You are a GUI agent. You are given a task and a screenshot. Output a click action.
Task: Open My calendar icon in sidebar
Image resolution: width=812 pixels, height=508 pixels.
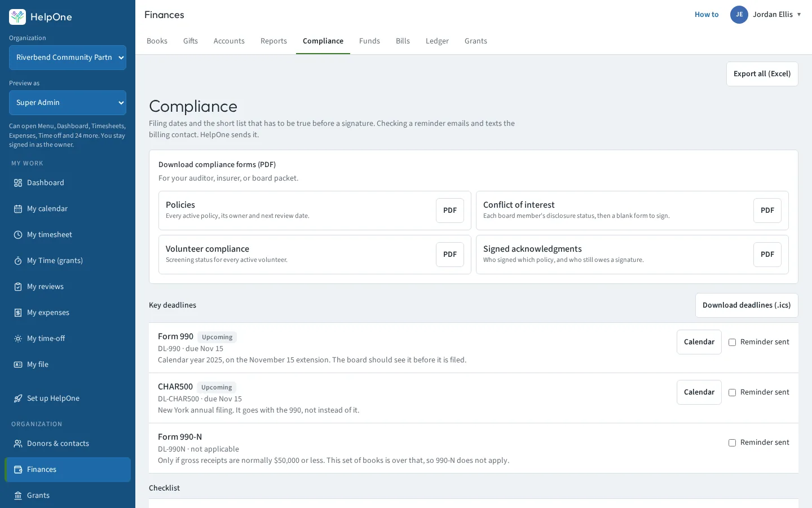(18, 209)
